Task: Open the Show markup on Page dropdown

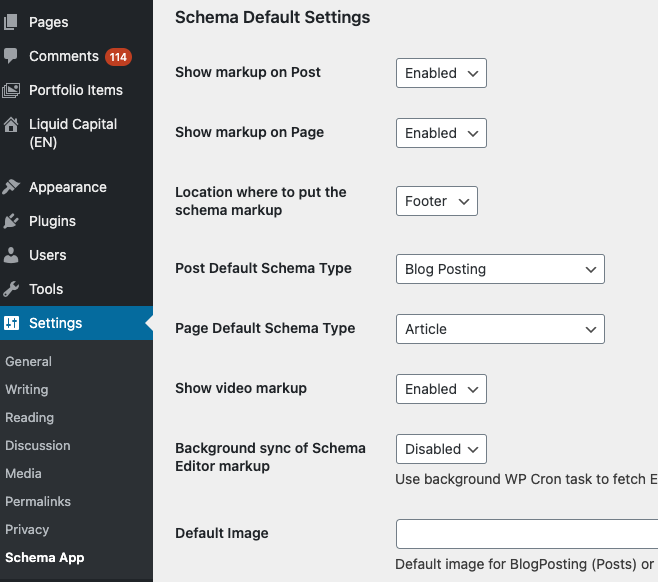Action: tap(441, 133)
